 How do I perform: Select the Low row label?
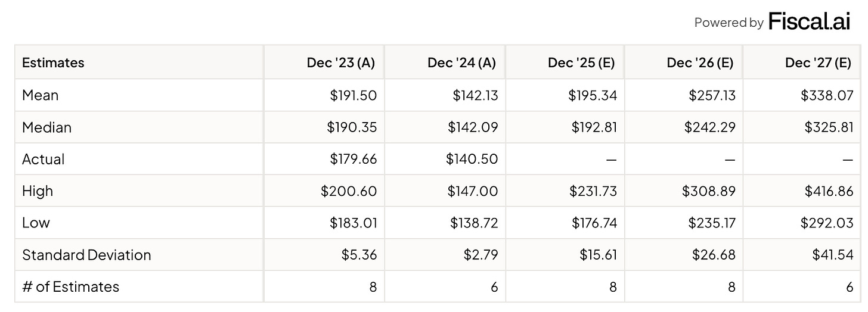(36, 223)
